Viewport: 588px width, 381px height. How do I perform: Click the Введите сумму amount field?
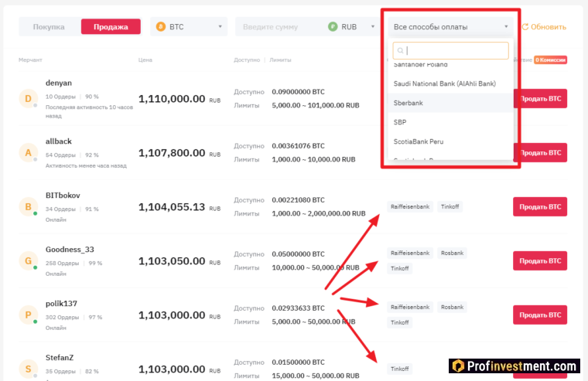pyautogui.click(x=279, y=26)
